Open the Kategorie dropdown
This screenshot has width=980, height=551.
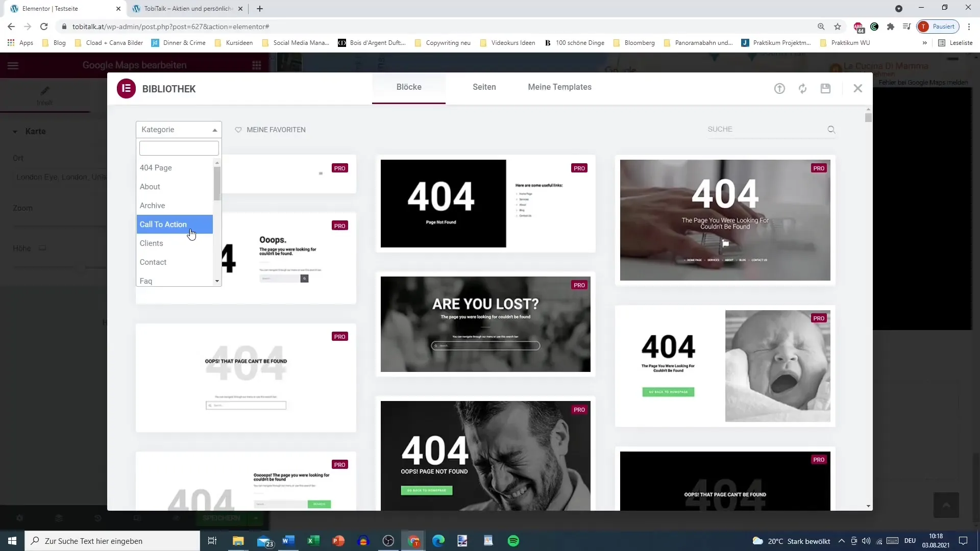(179, 130)
